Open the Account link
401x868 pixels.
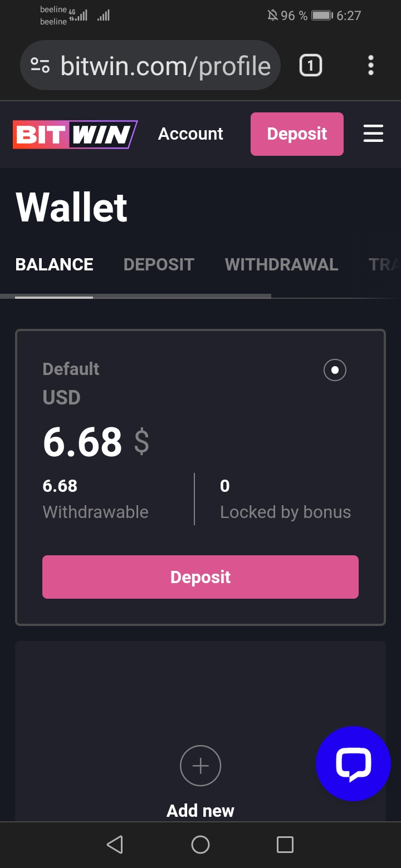pyautogui.click(x=190, y=134)
